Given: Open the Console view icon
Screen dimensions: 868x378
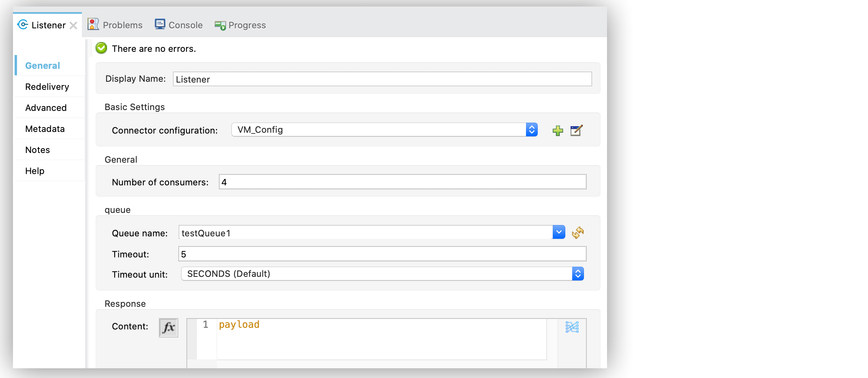Looking at the screenshot, I should click(x=160, y=24).
